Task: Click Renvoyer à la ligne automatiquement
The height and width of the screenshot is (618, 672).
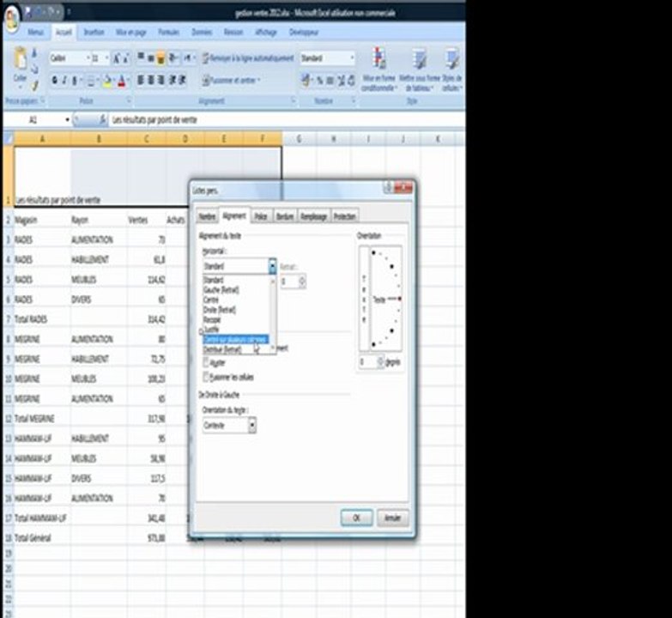Action: pos(248,58)
